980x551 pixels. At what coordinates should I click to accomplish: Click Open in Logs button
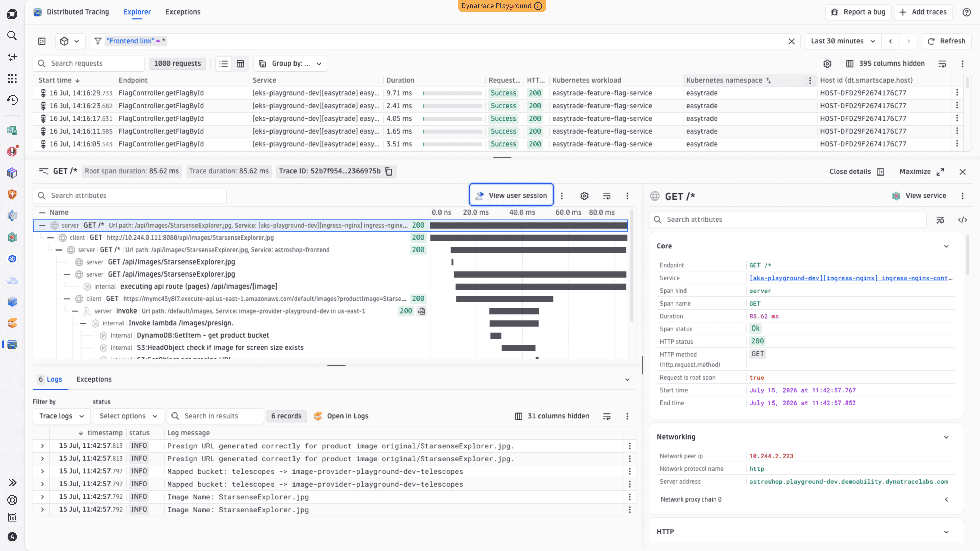(x=341, y=416)
